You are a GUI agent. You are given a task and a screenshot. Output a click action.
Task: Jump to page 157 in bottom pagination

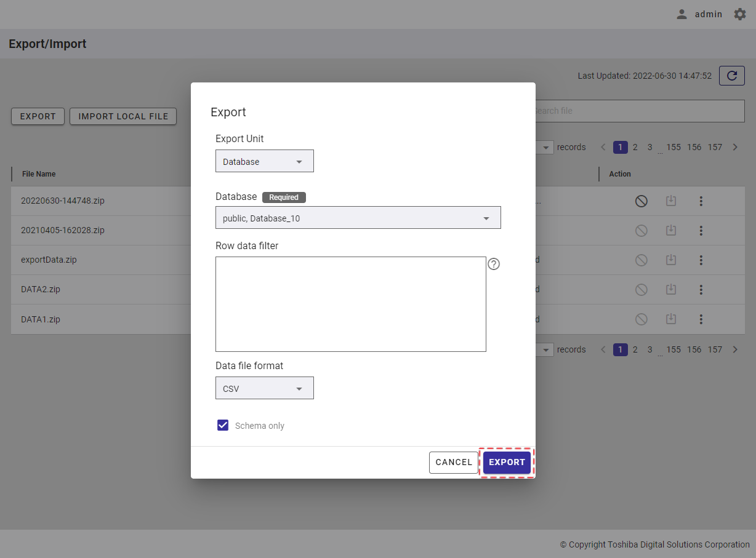coord(714,349)
